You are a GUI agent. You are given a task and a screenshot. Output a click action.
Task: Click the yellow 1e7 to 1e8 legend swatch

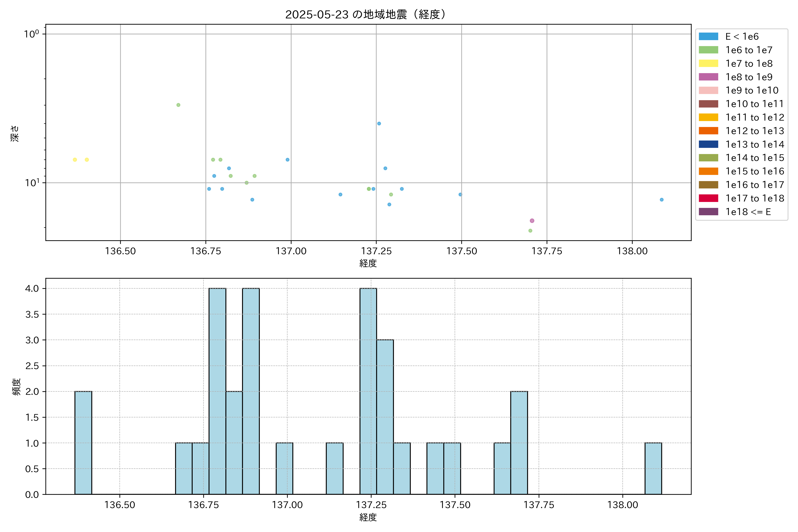pyautogui.click(x=708, y=63)
